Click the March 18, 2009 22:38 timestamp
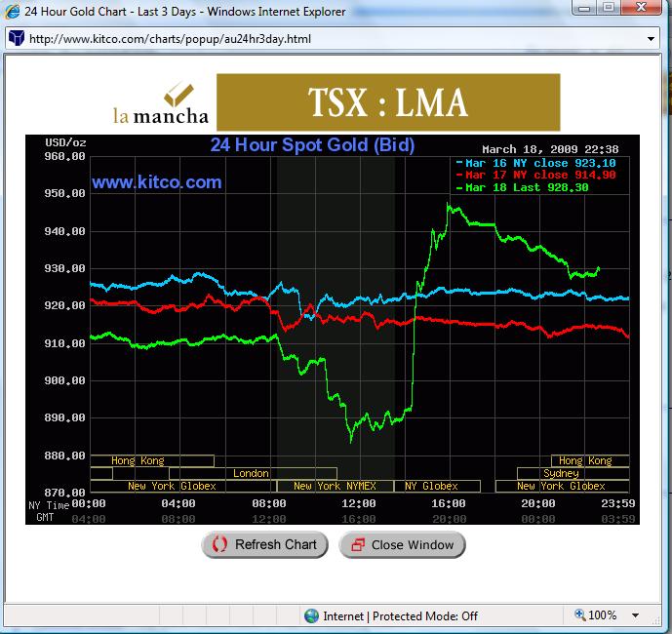Viewport: 672px width, 634px height. (550, 149)
